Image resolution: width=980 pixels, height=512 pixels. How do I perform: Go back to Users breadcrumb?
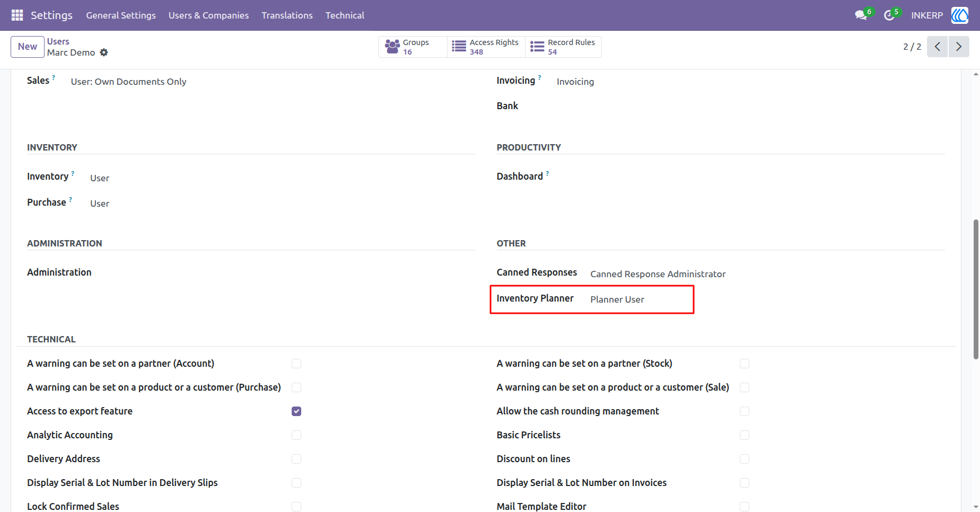[58, 41]
